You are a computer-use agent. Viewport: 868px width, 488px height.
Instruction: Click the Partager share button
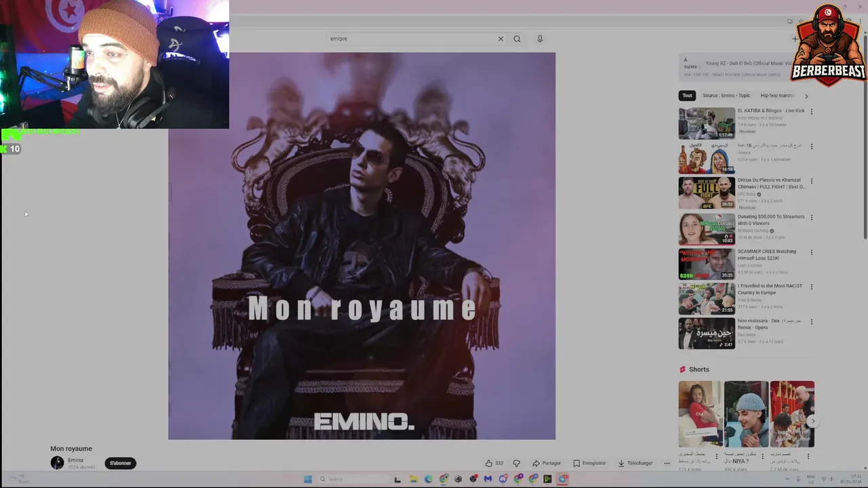click(547, 463)
